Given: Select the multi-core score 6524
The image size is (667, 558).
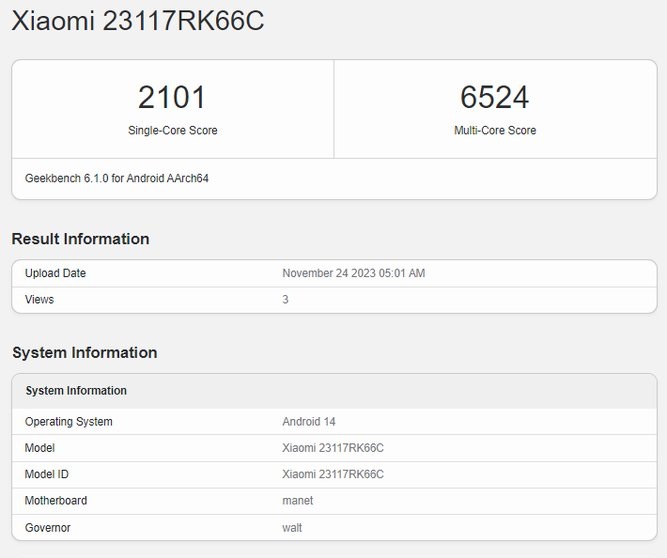Looking at the screenshot, I should (x=495, y=97).
